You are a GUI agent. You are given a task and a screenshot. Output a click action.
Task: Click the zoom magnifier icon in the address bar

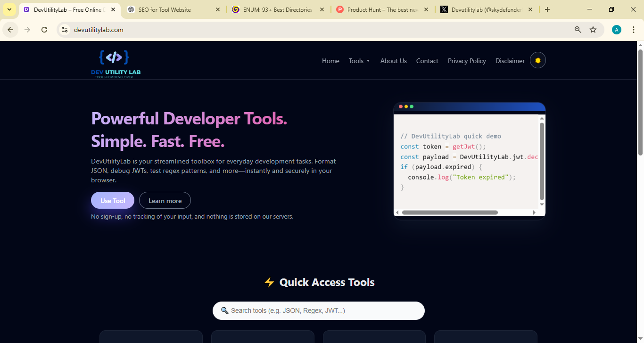(578, 29)
